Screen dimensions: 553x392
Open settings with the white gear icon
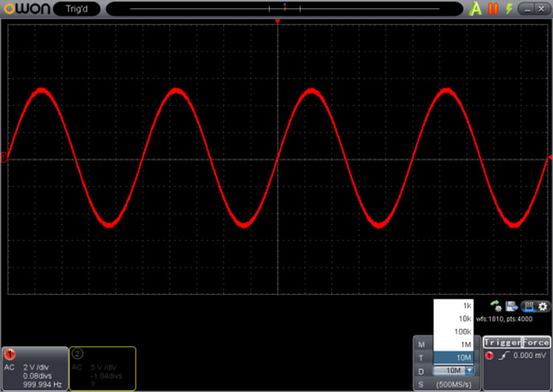[x=543, y=307]
